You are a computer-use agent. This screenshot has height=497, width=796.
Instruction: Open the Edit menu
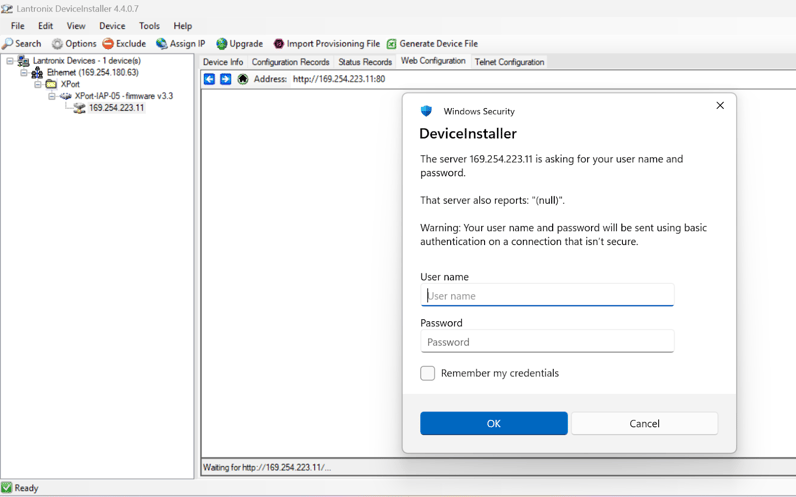point(45,26)
